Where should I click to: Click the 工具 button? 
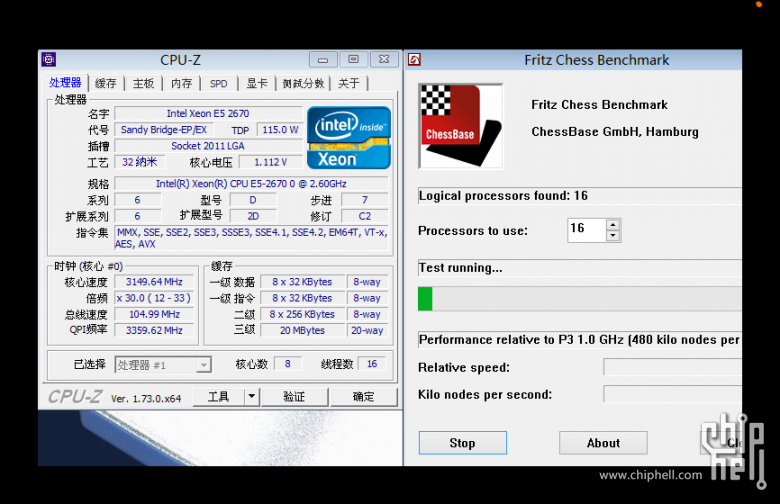coord(218,397)
